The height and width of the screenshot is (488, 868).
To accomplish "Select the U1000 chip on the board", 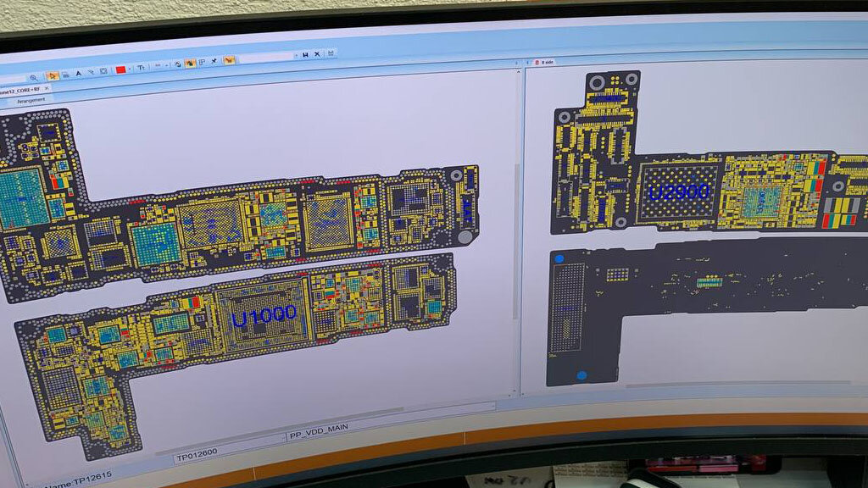I will 264,317.
